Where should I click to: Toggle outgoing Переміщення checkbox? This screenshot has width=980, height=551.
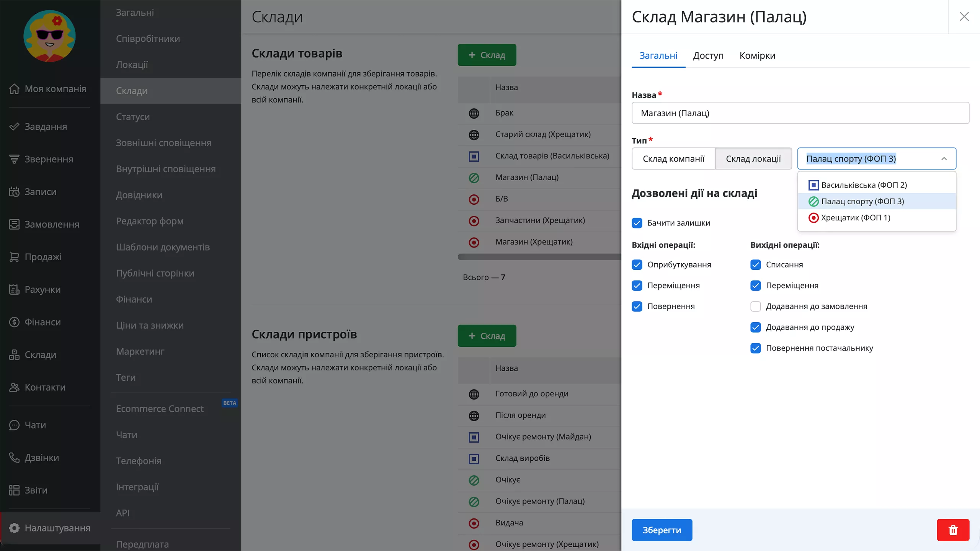[x=756, y=285]
